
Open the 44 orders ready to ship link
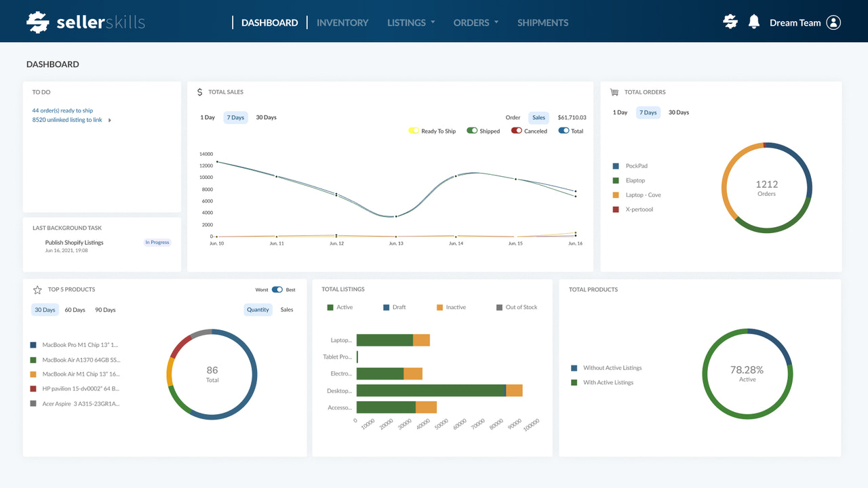[62, 110]
